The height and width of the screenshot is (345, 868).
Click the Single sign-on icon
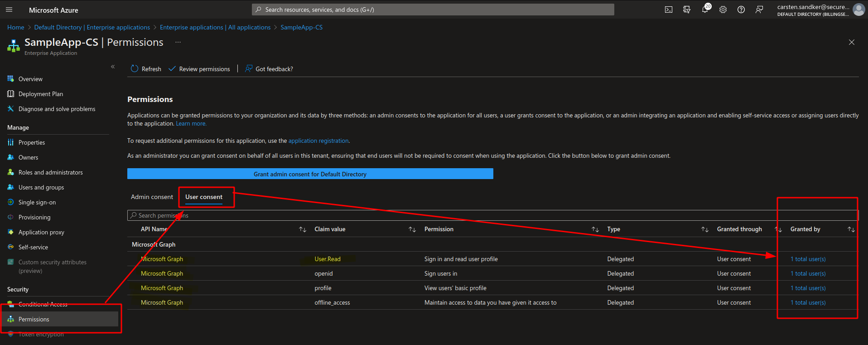(11, 202)
